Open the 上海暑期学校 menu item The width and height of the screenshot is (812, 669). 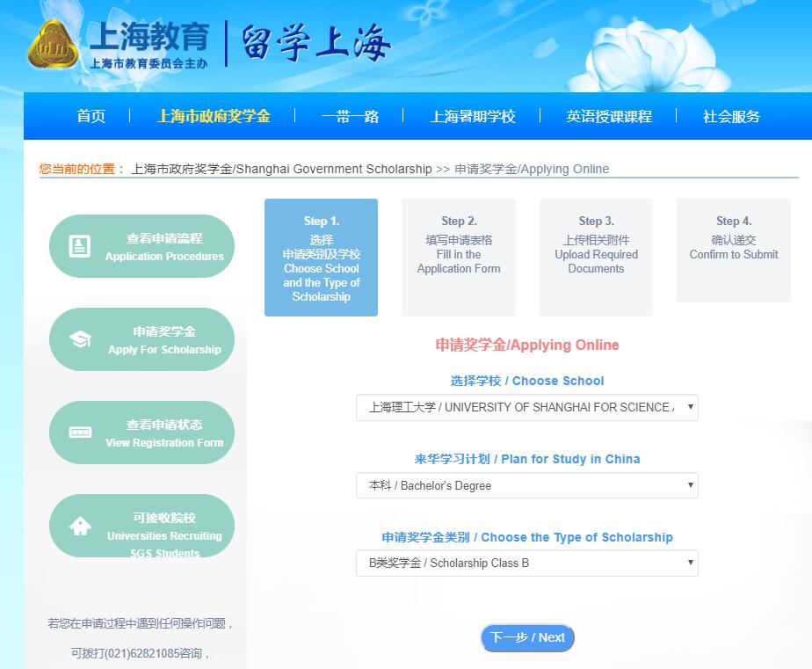(472, 116)
